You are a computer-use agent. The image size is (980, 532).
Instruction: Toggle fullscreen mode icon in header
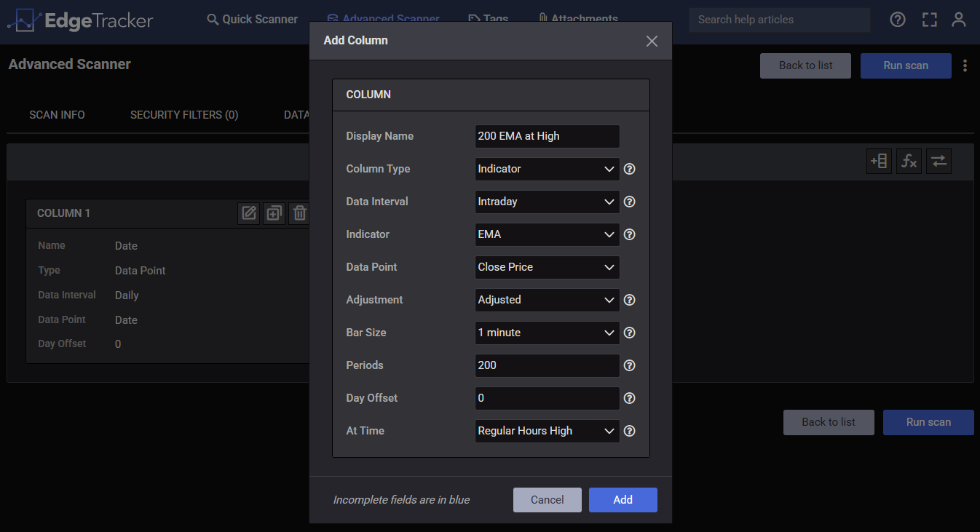pos(929,20)
